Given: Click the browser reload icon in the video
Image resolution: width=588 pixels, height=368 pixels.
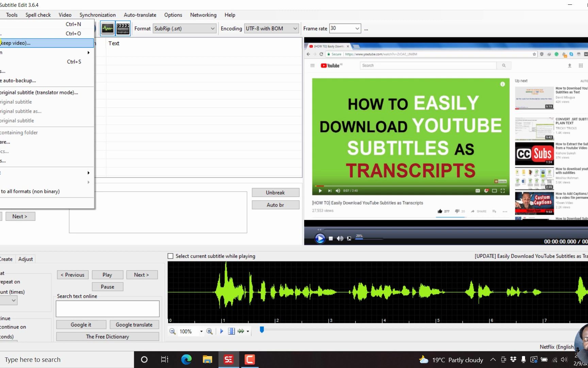Looking at the screenshot, I should click(x=321, y=54).
